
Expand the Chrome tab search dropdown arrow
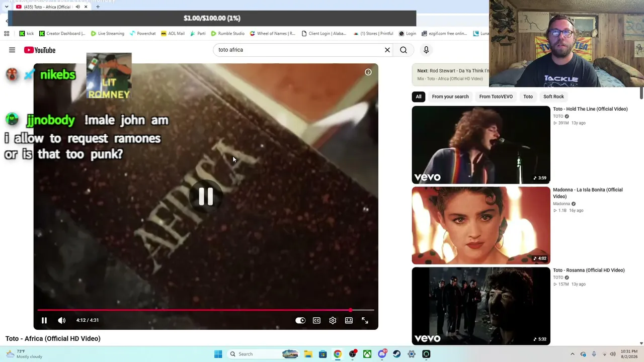[6, 7]
